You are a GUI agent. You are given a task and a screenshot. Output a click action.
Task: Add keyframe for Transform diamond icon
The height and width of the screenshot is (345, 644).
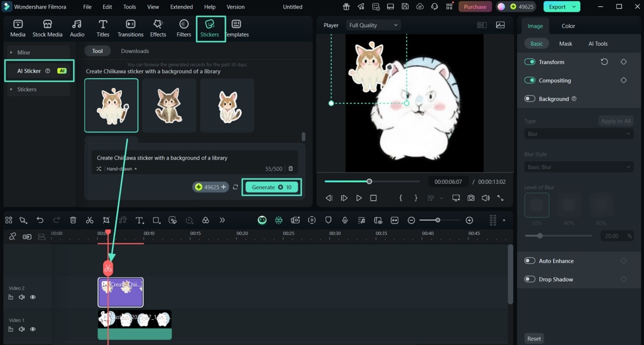624,62
